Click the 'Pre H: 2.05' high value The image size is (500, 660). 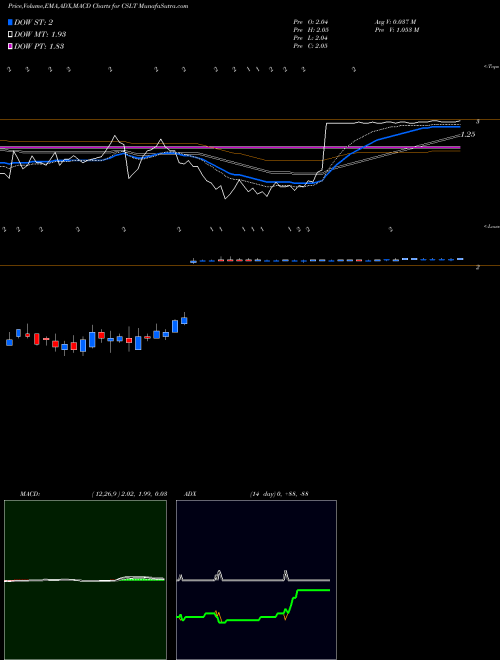(311, 29)
